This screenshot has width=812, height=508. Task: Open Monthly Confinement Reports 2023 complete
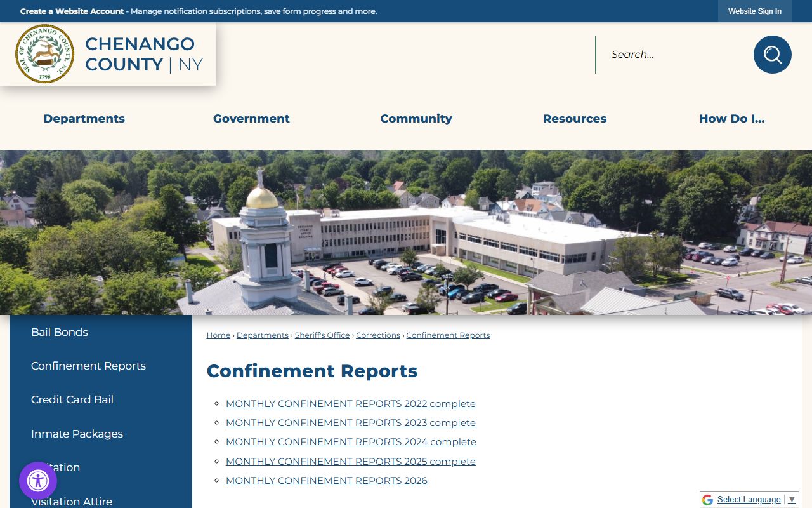(x=351, y=423)
